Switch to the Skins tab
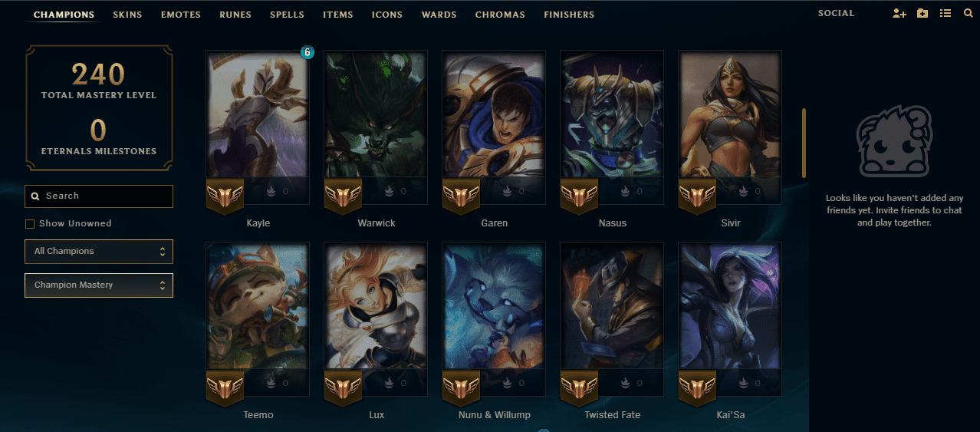This screenshot has height=432, width=980. 127,15
